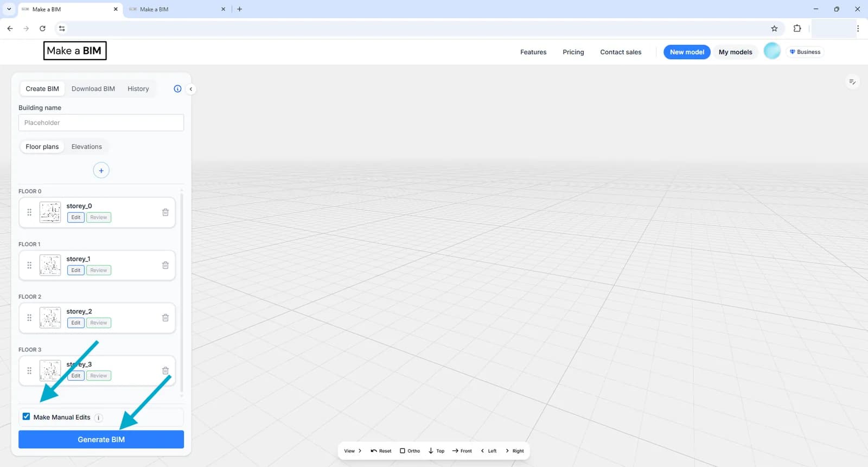Click Edit for storey_0
The width and height of the screenshot is (868, 467).
point(76,217)
